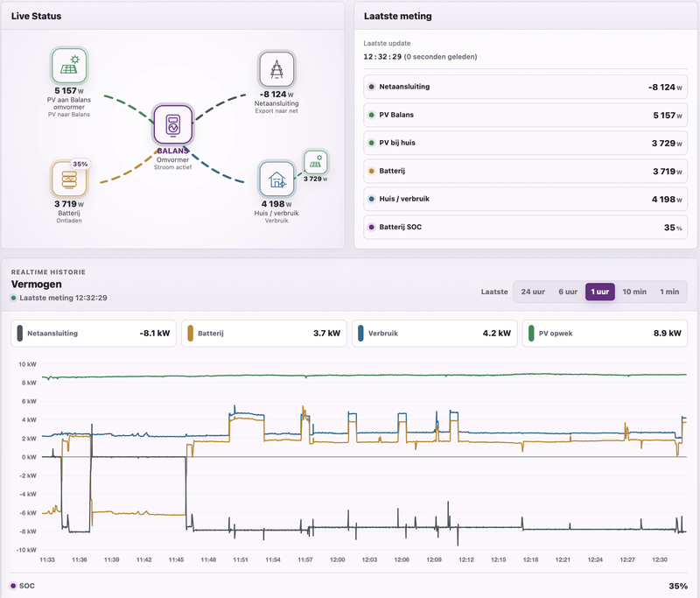Screen dimensions: 700x598
Task: Select the 1 uur time range
Action: point(600,292)
